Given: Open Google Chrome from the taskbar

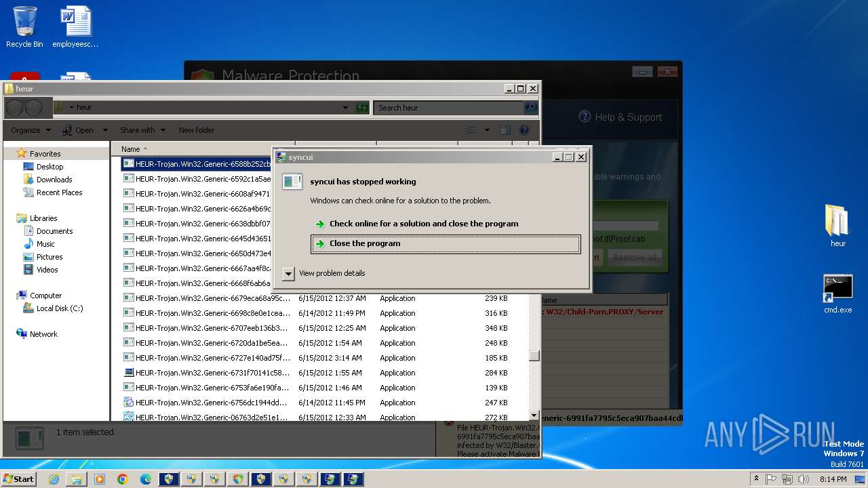Looking at the screenshot, I should pos(123,479).
